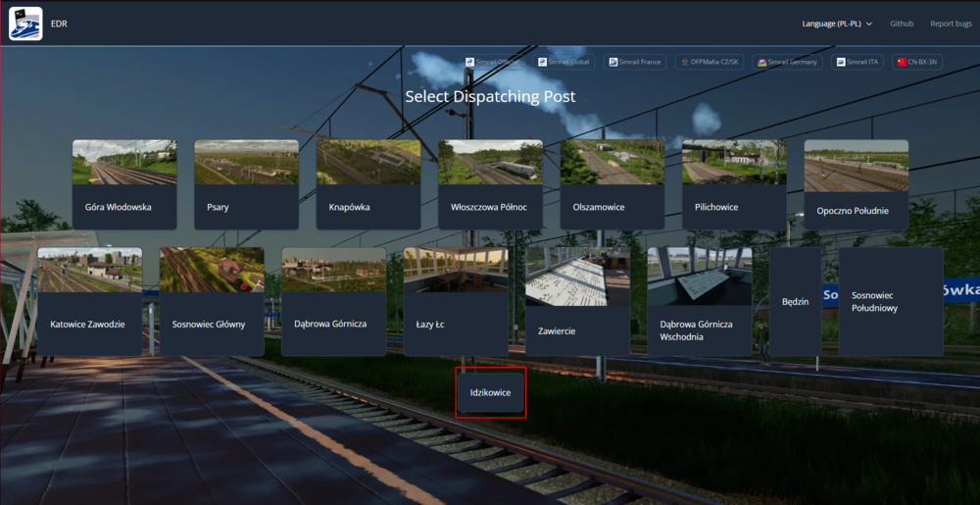Choose the Simrail France server
The width and height of the screenshot is (980, 505).
(x=635, y=62)
